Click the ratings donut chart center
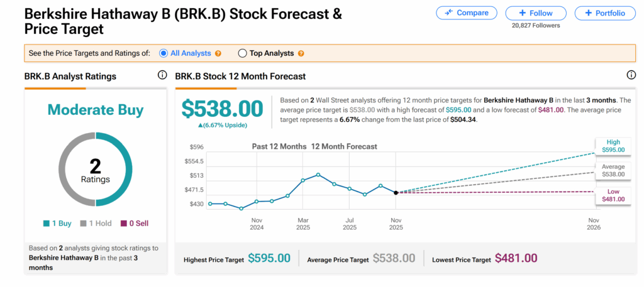The width and height of the screenshot is (644, 287). [x=96, y=170]
